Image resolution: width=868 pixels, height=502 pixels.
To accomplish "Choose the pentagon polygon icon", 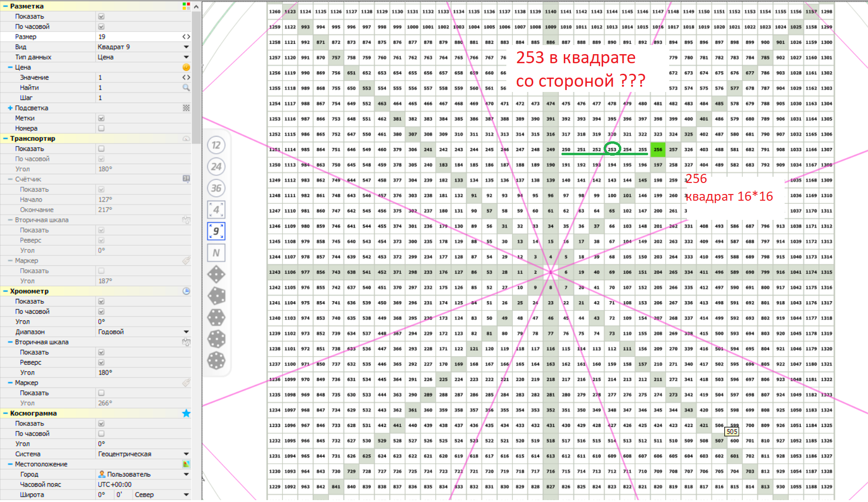I will (216, 296).
